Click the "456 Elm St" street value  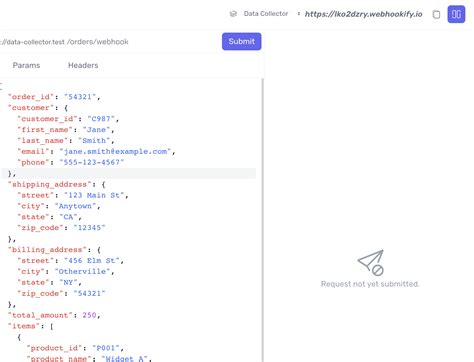pyautogui.click(x=92, y=260)
